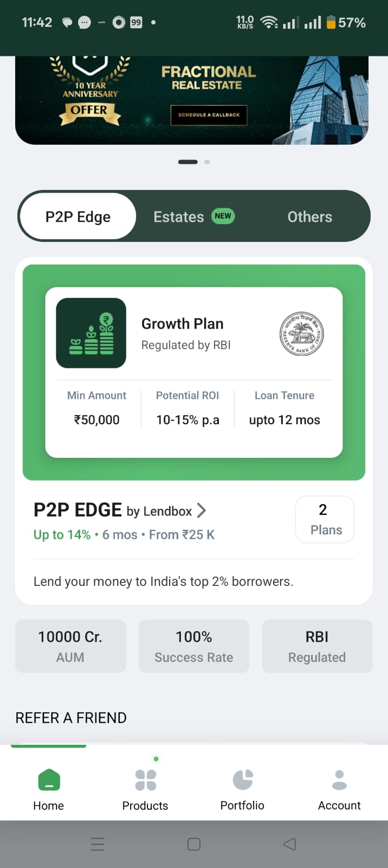Expand P2P EDGE by Lendbox chevron
This screenshot has height=868, width=388.
202,510
